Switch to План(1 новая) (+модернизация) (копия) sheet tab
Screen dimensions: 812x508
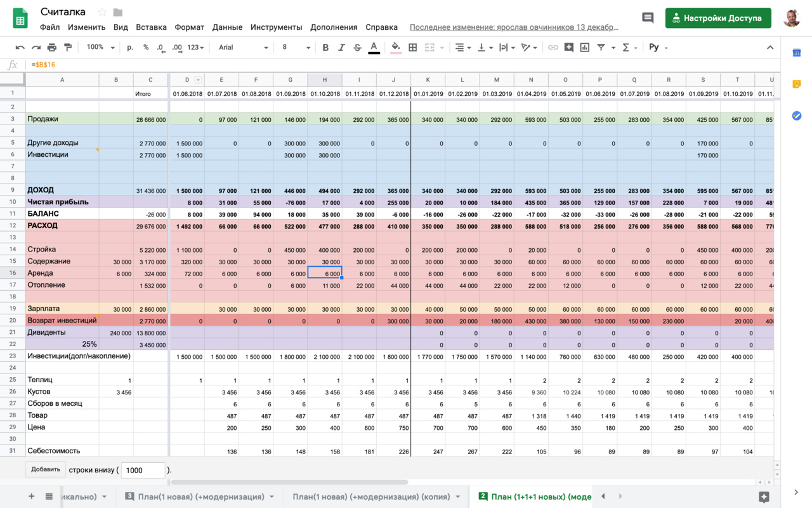[372, 497]
